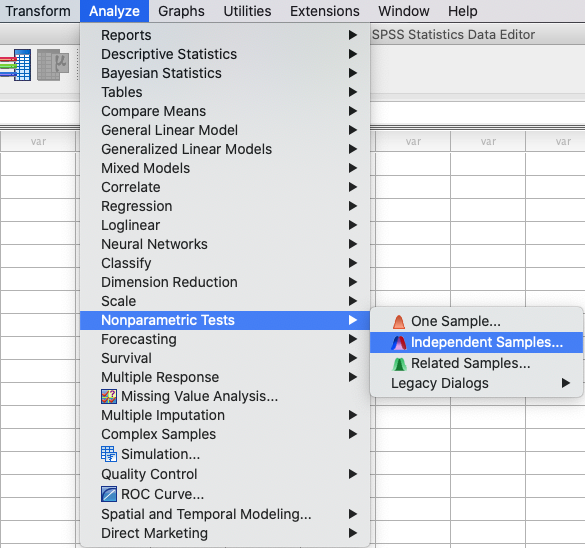Open the Utilities menu
This screenshot has height=548, width=585.
(x=247, y=11)
